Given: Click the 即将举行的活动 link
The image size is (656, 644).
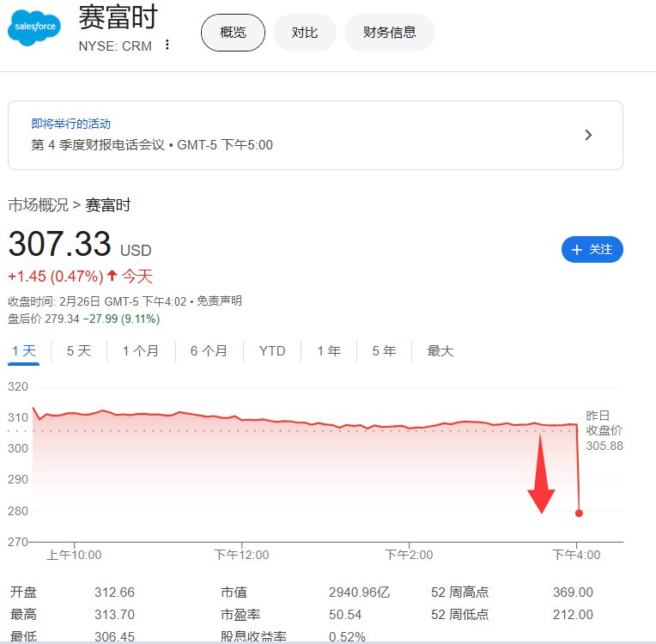Looking at the screenshot, I should (x=70, y=124).
